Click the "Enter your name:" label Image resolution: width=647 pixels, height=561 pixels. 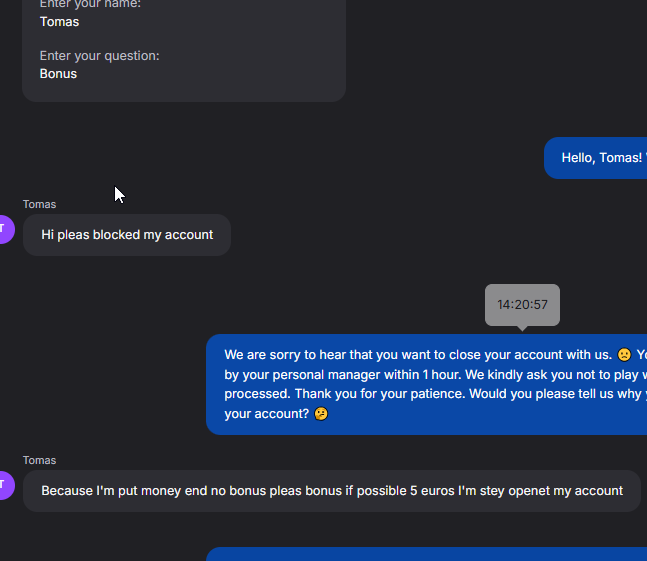tap(90, 4)
